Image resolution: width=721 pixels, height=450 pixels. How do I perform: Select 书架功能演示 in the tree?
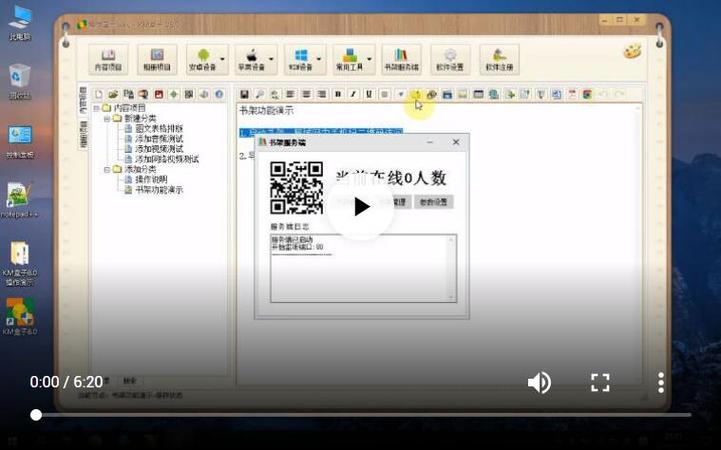pyautogui.click(x=159, y=190)
